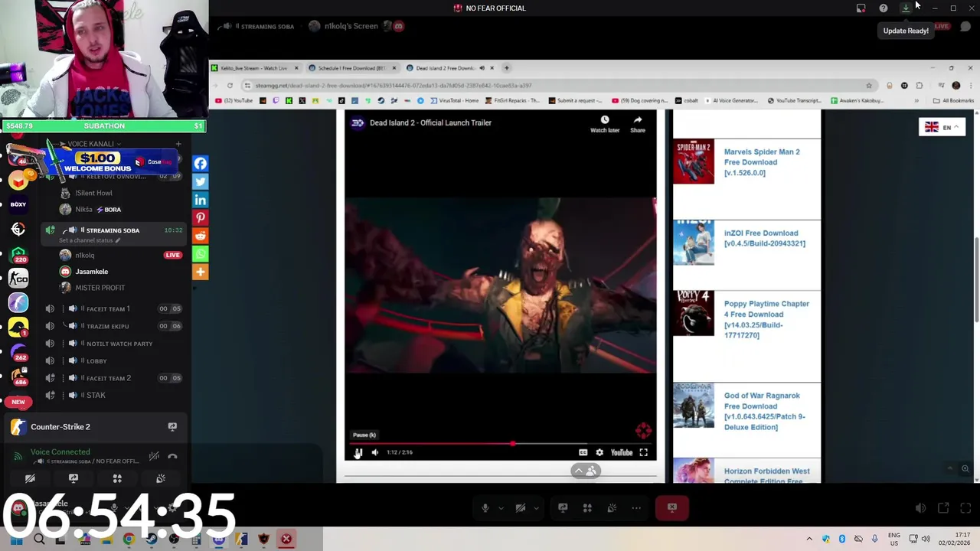Viewport: 980px width, 551px height.
Task: Toggle camera in Discord stream controls
Action: click(521, 508)
